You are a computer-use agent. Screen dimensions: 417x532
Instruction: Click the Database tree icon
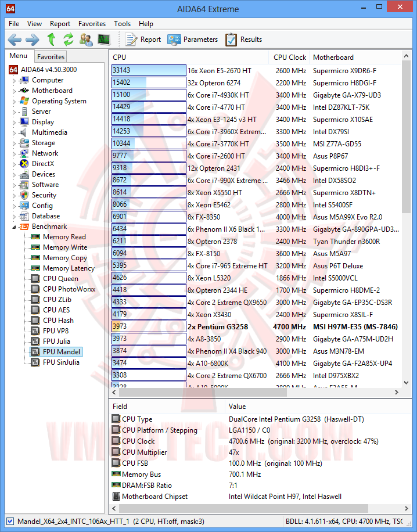(24, 216)
